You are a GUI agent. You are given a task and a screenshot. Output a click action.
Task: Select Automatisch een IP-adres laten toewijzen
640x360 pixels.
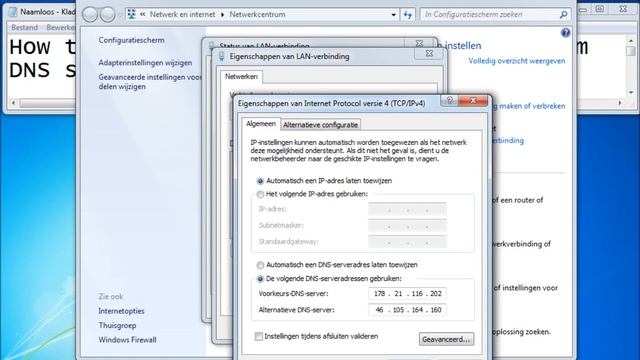(x=260, y=181)
